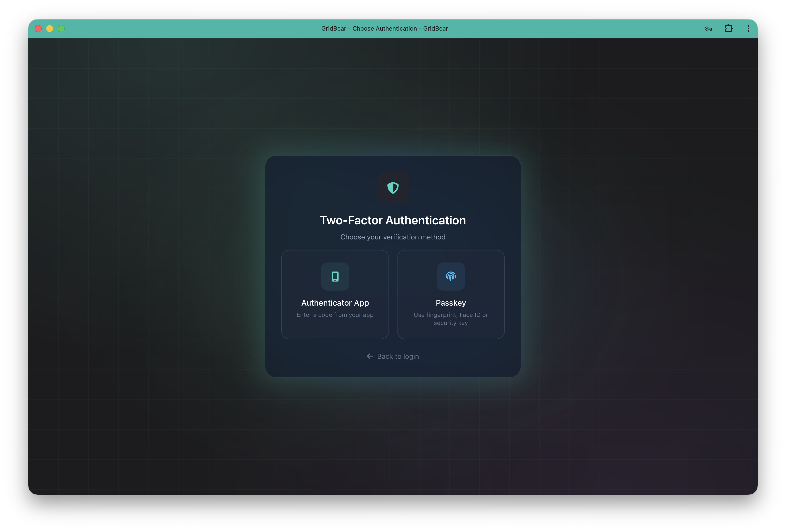Choose Authenticator App as verification method
Viewport: 786px width, 532px height.
[335, 294]
